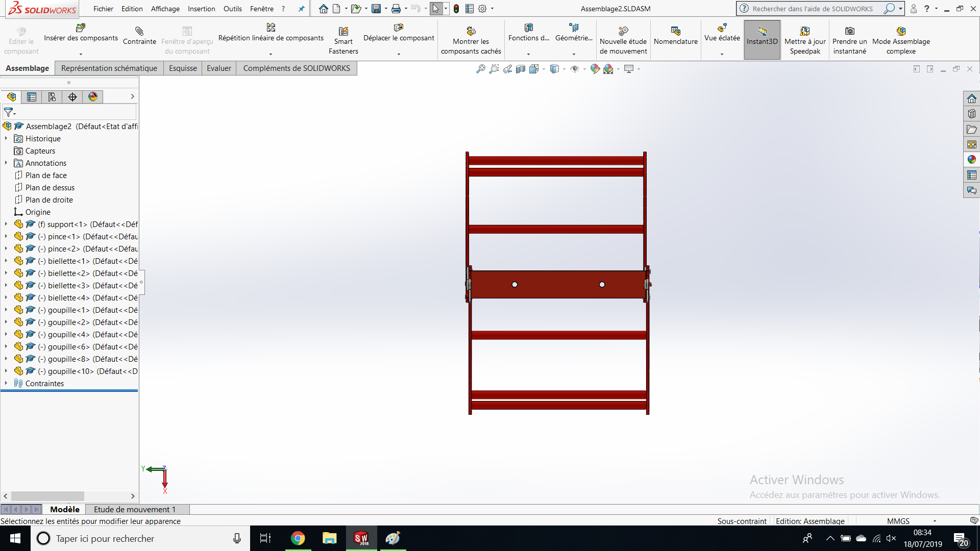This screenshot has height=551, width=980.
Task: Expand the support<1> component node
Action: [6, 224]
